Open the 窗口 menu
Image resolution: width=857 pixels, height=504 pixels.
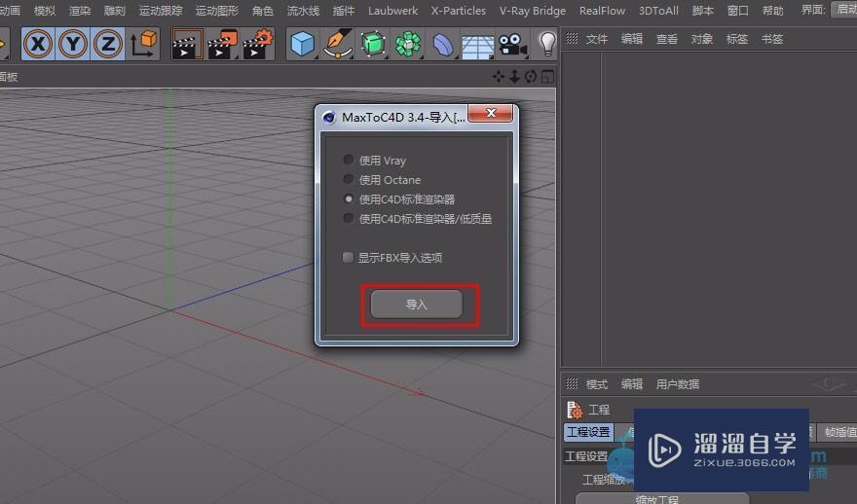[x=738, y=11]
